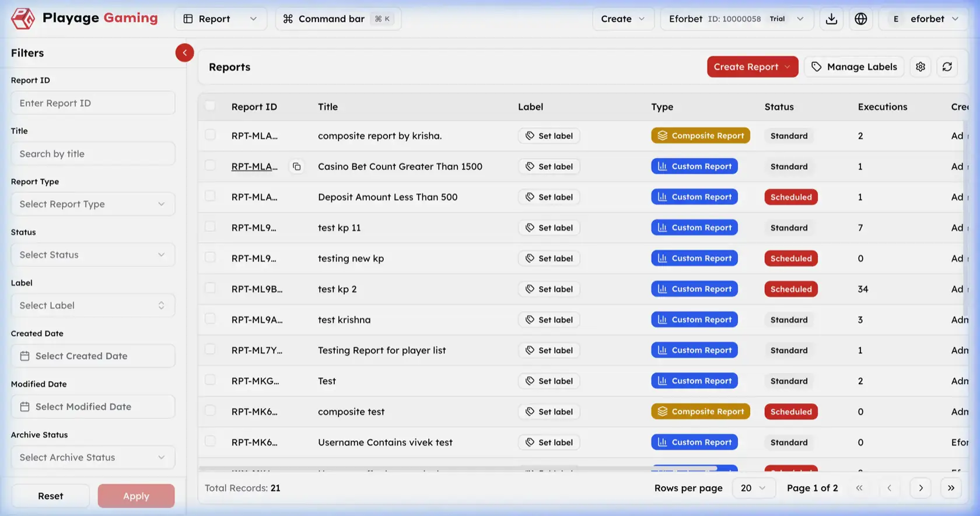This screenshot has width=980, height=516.
Task: Open the Report module dropdown
Action: tap(220, 19)
